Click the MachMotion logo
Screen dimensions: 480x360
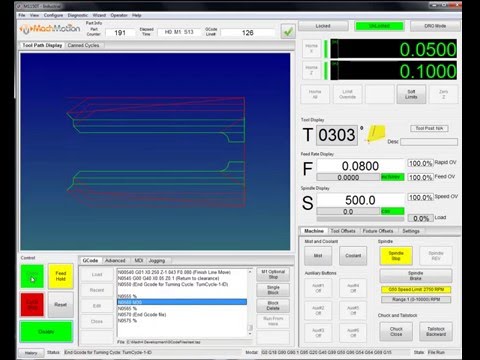[x=50, y=29]
